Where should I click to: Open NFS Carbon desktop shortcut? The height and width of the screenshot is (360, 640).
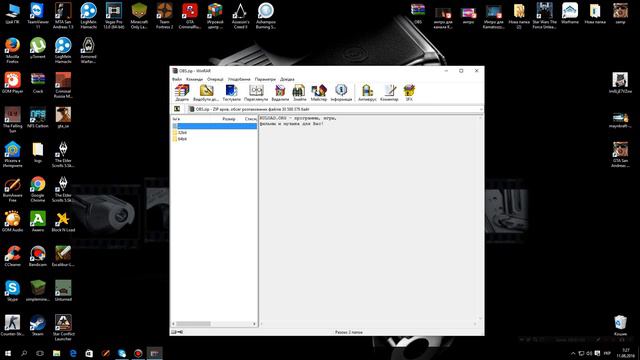(38, 118)
